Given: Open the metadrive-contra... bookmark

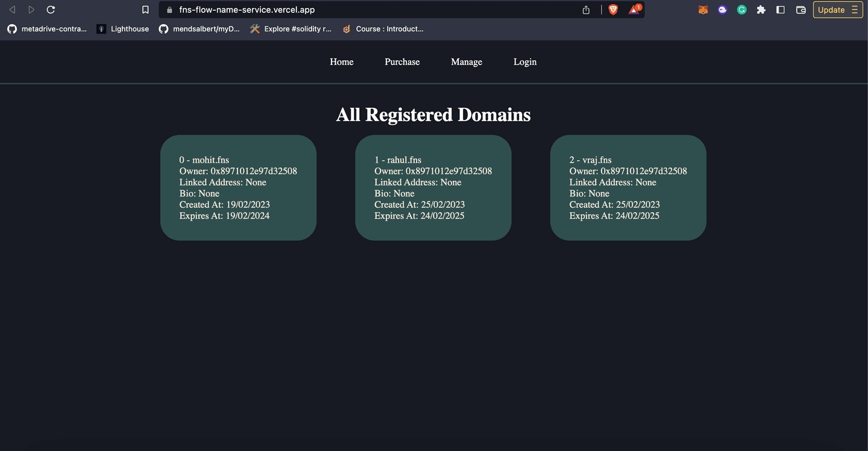Looking at the screenshot, I should point(47,28).
